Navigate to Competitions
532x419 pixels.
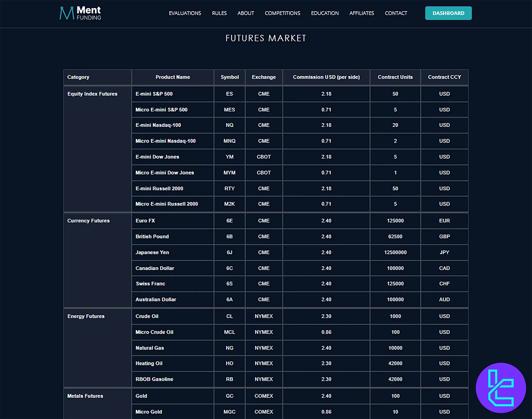283,13
